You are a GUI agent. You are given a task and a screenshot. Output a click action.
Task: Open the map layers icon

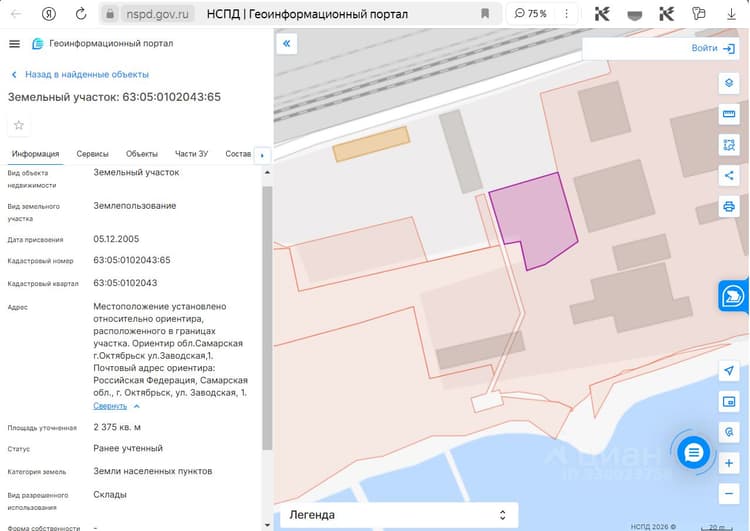728,83
